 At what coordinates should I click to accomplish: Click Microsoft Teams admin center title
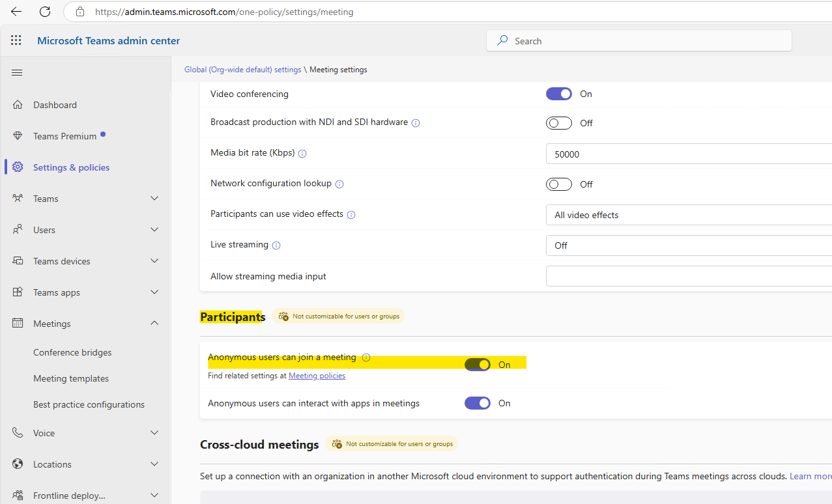(x=109, y=41)
